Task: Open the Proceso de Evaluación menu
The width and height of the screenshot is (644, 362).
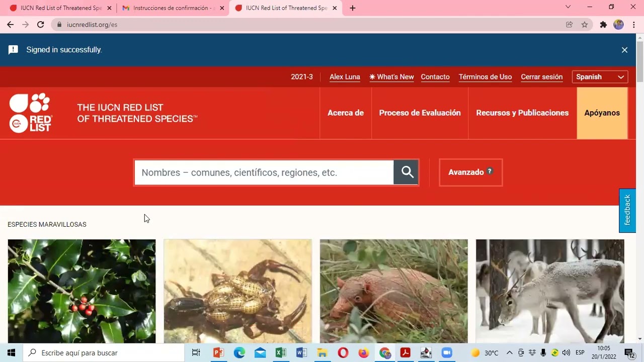Action: coord(420,113)
